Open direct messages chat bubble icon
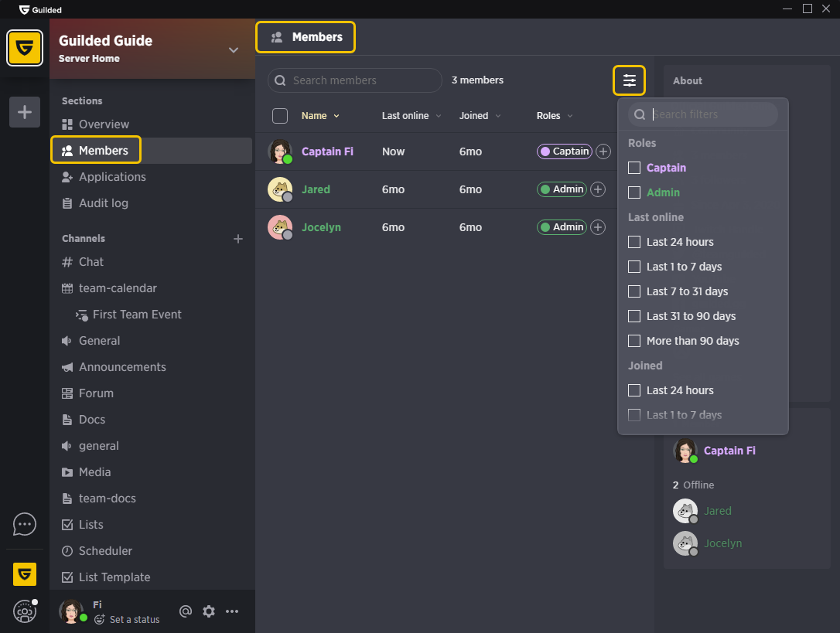 (25, 524)
